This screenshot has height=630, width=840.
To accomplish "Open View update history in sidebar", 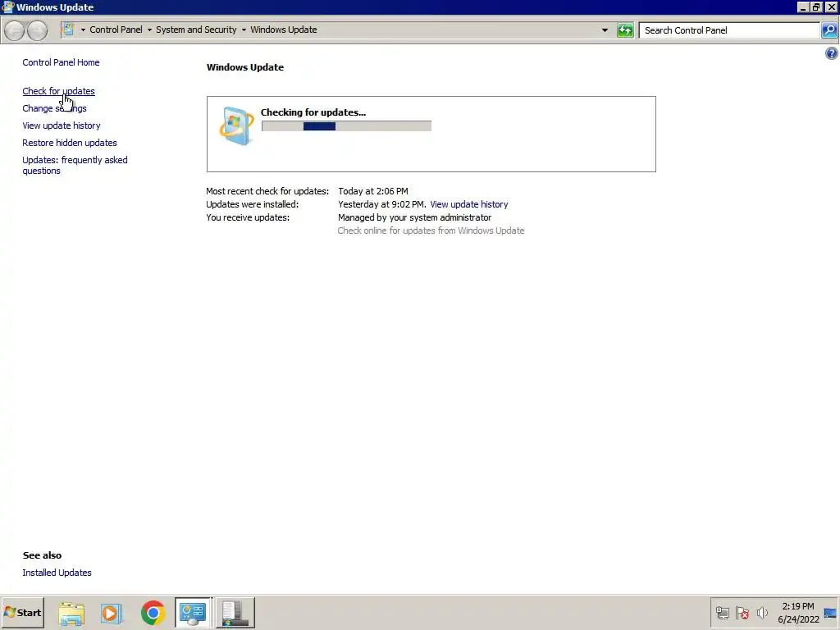I will pyautogui.click(x=61, y=126).
